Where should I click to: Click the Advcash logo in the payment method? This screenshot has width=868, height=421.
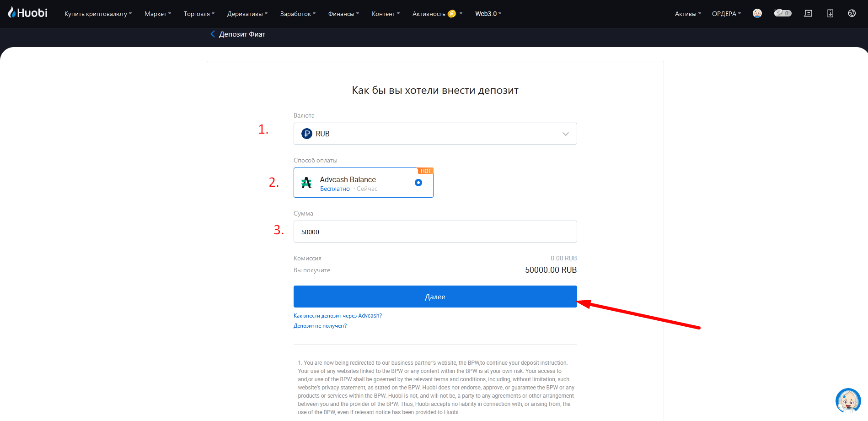tap(307, 183)
